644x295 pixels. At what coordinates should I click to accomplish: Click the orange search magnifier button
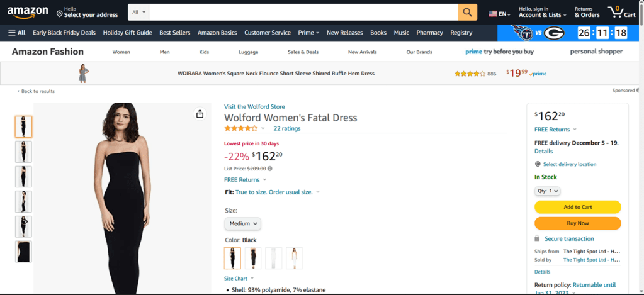point(467,13)
